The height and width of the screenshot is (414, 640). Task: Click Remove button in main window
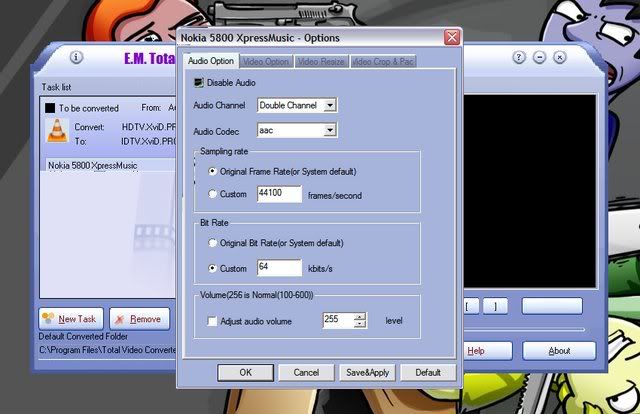140,319
